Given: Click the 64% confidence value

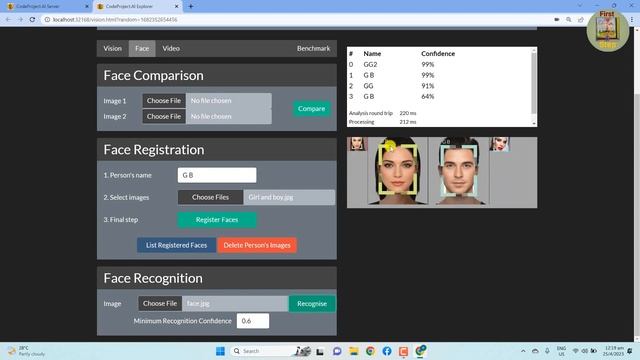Looking at the screenshot, I should point(427,96).
